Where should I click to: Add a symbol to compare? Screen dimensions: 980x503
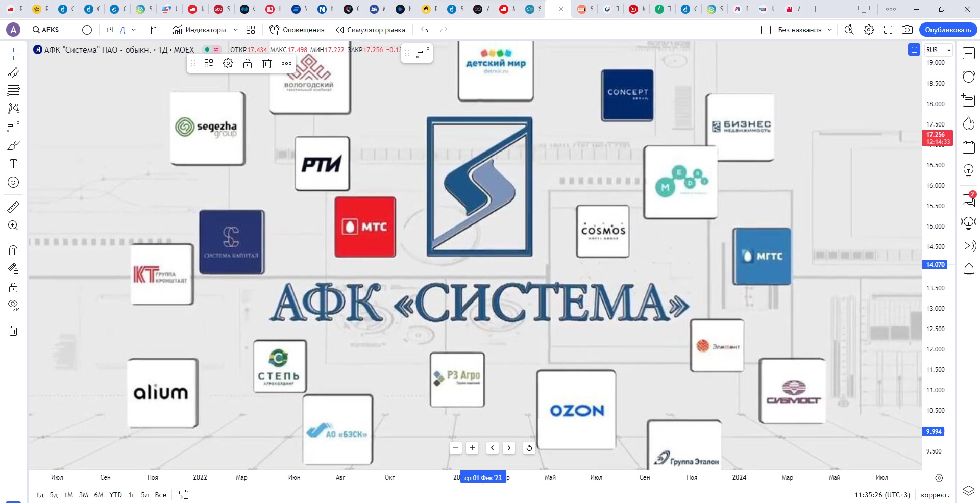click(x=87, y=30)
